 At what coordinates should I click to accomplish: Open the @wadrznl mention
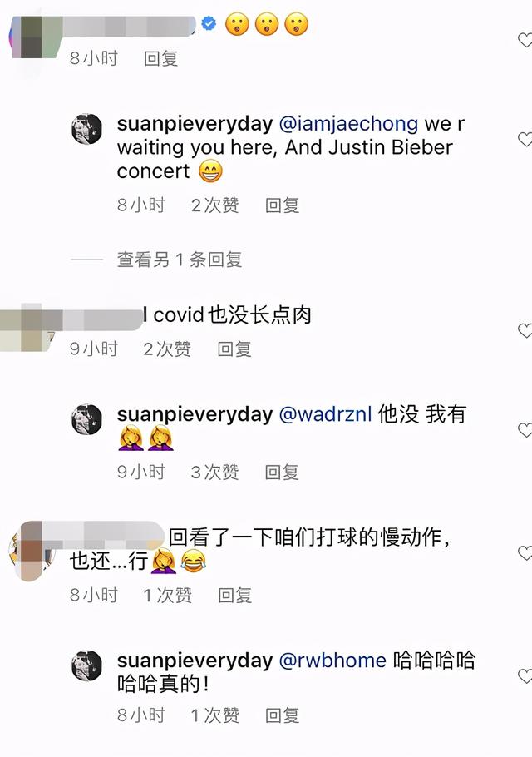tap(326, 415)
